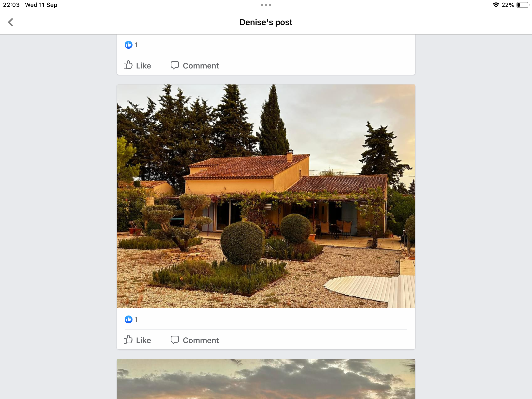View reaction count 1 on top post
Image resolution: width=532 pixels, height=399 pixels.
pyautogui.click(x=136, y=45)
